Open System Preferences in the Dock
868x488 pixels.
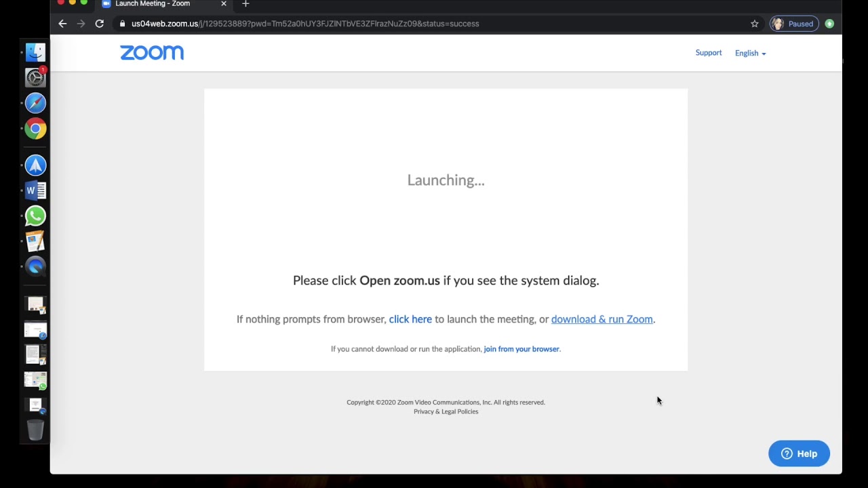tap(35, 77)
